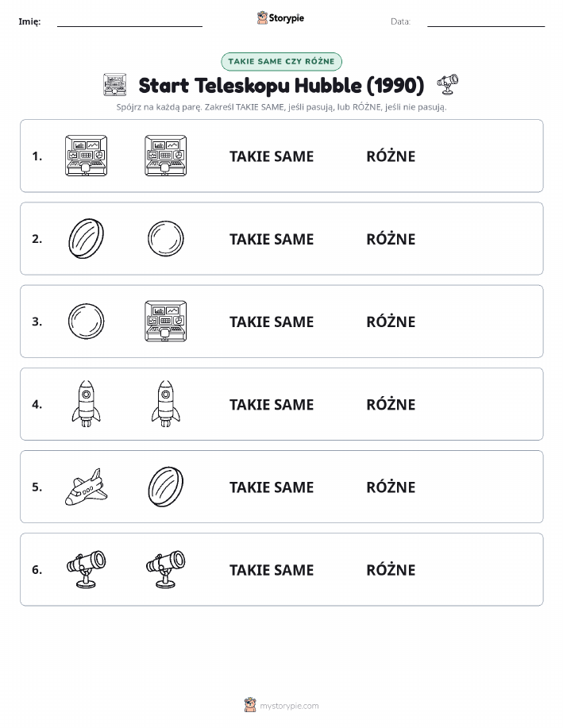This screenshot has height=728, width=563.
Task: Click the TAKIE SAME CZY RÓŻNE badge
Action: 281,61
